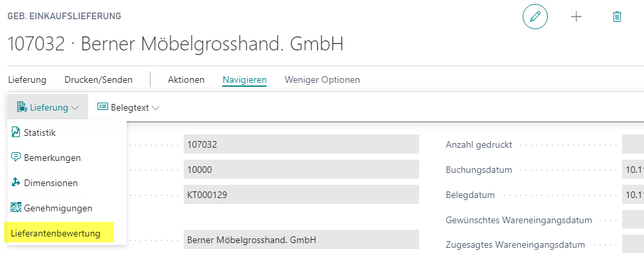Click the Dimensionen icon in dropdown

point(16,182)
